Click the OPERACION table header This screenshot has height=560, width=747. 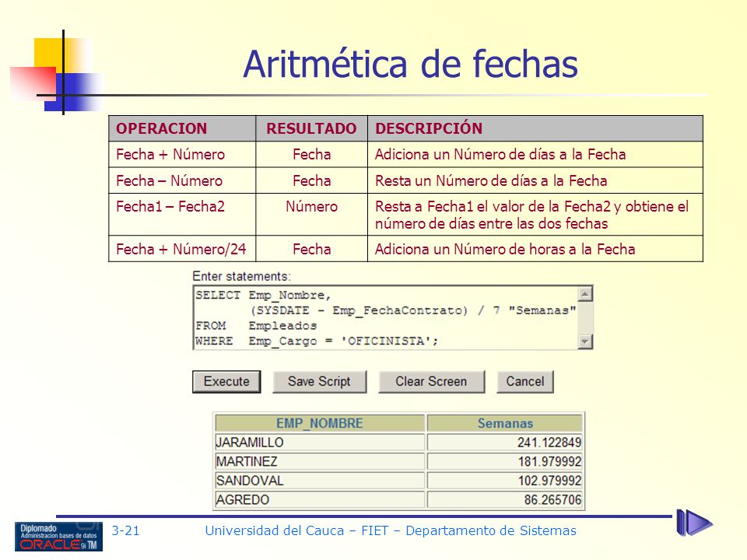click(182, 128)
